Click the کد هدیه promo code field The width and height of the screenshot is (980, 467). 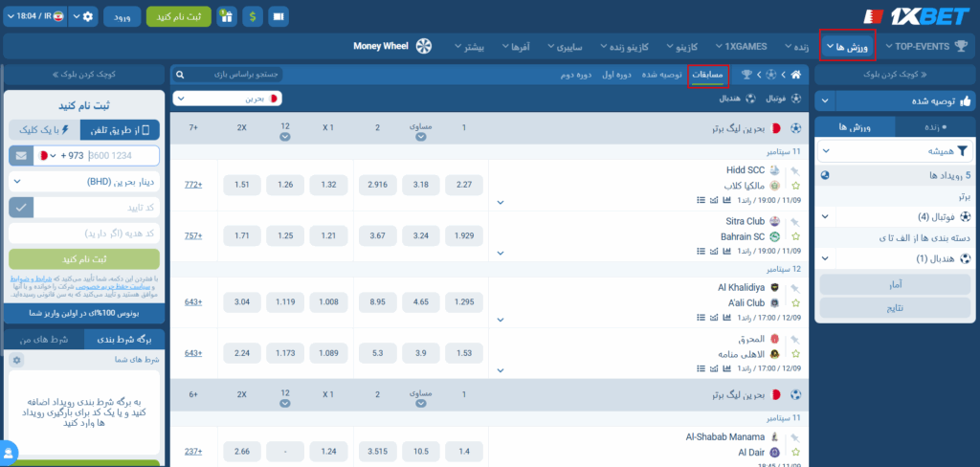coord(84,233)
